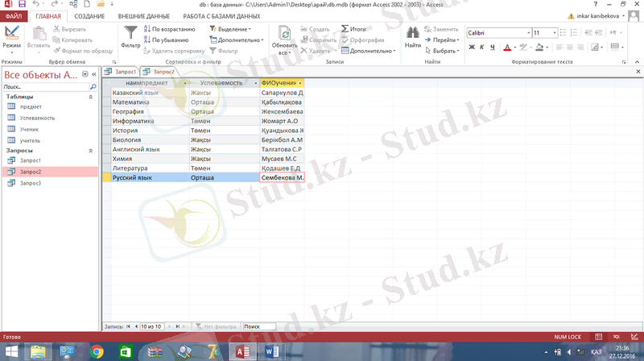The height and width of the screenshot is (361, 644).
Task: Sort ascending with По возрастанию
Action: coord(170,29)
